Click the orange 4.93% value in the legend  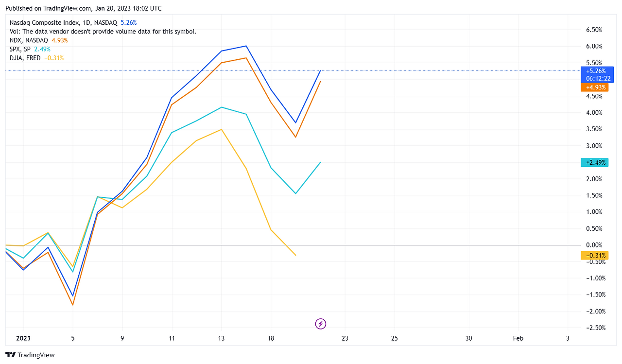click(60, 40)
